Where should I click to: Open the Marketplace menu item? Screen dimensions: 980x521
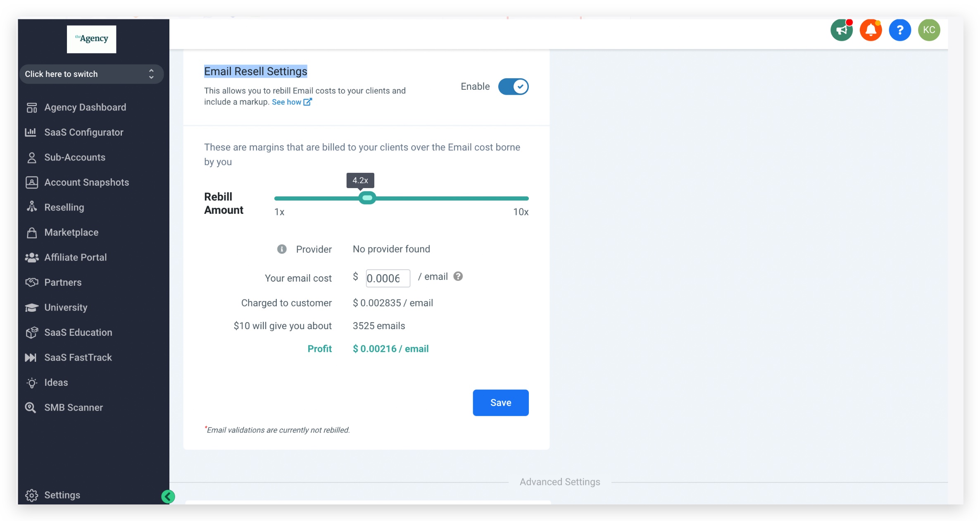tap(71, 232)
